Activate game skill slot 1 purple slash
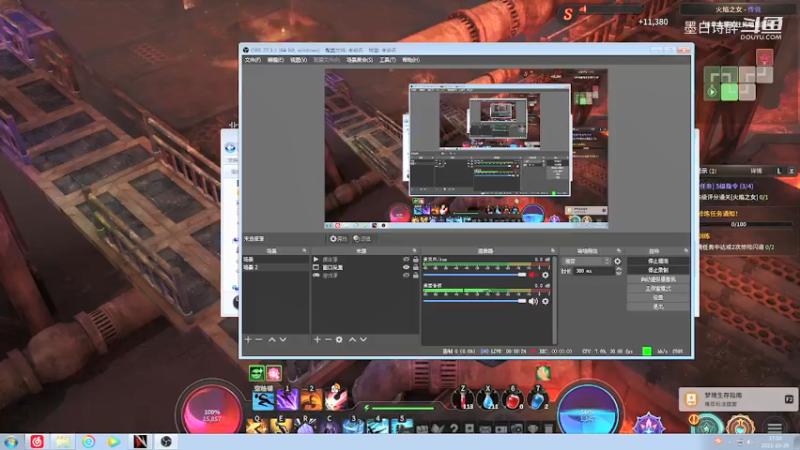This screenshot has width=800, height=450. 287,398
